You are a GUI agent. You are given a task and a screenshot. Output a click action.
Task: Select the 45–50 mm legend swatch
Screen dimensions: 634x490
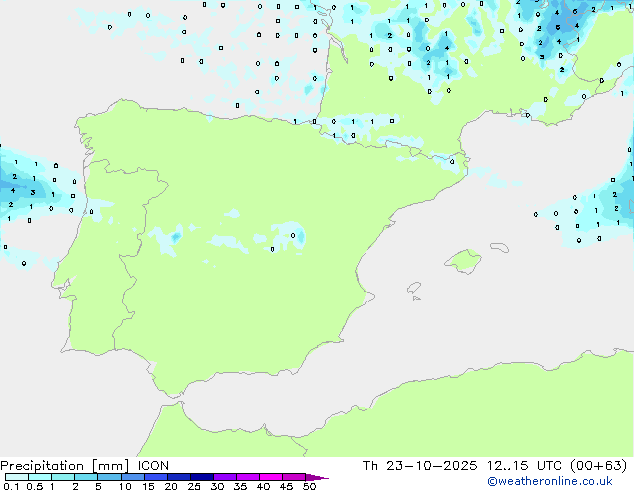click(294, 477)
